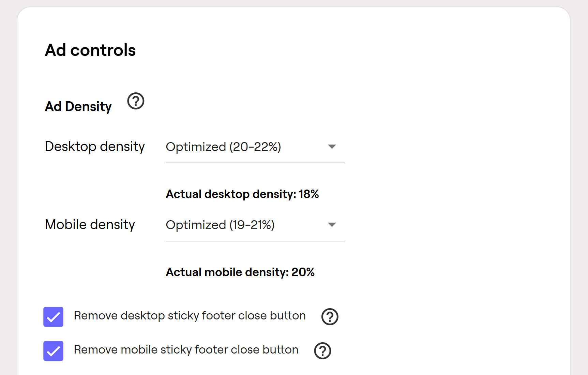The width and height of the screenshot is (588, 375).
Task: Click the mobile density dropdown arrow
Action: 332,225
